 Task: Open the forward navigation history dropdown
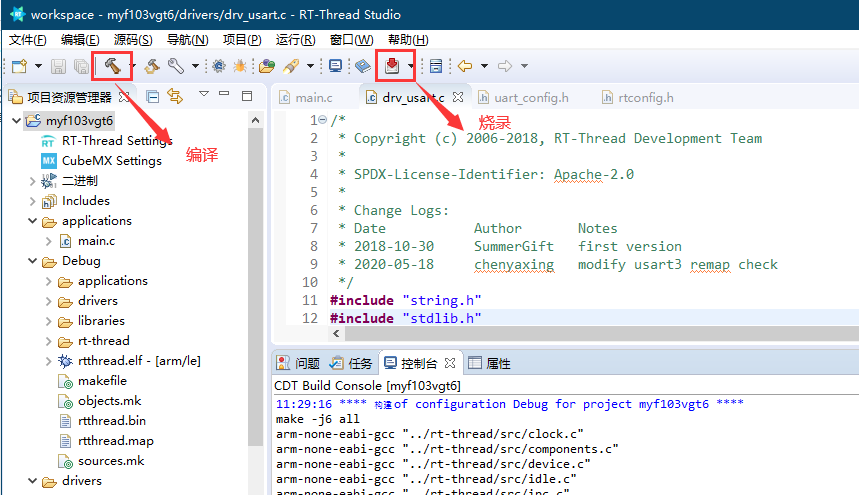(x=524, y=66)
